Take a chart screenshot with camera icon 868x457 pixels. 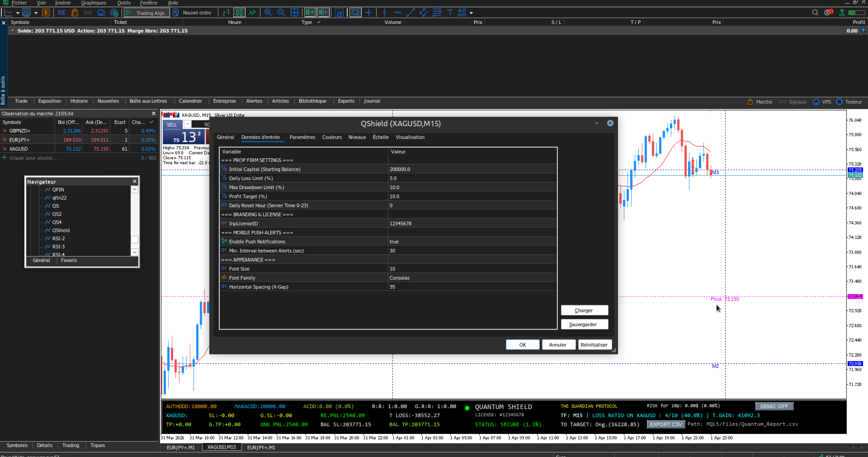pyautogui.click(x=340, y=13)
